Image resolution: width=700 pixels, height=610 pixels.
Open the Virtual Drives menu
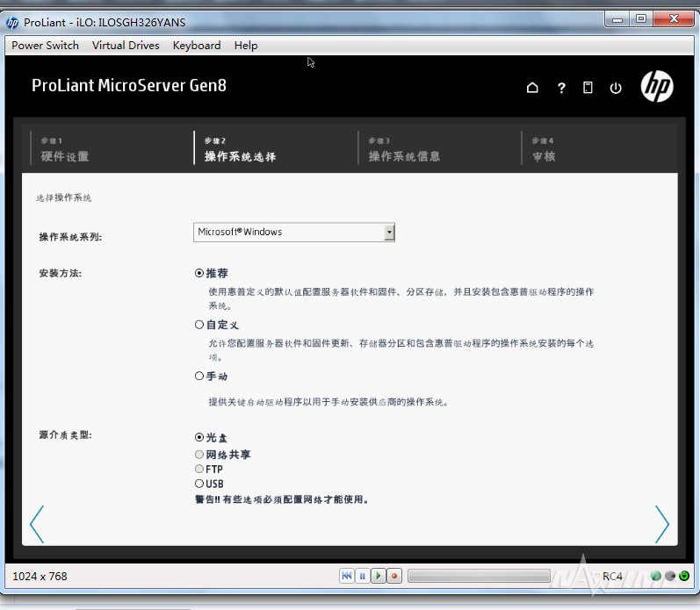[126, 46]
